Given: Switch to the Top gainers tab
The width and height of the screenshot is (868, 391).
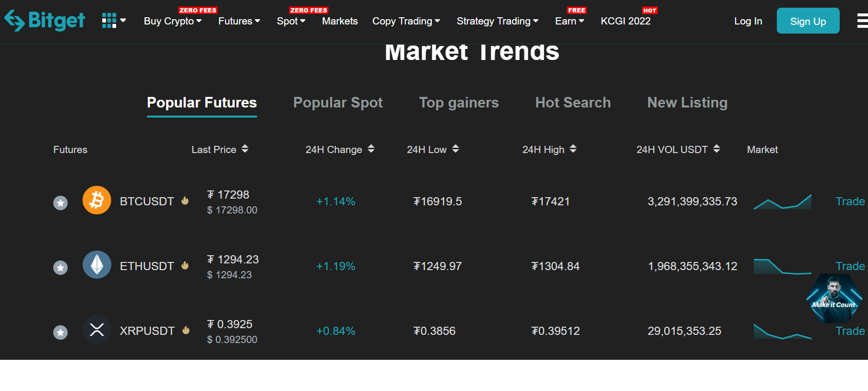Looking at the screenshot, I should click(x=459, y=103).
